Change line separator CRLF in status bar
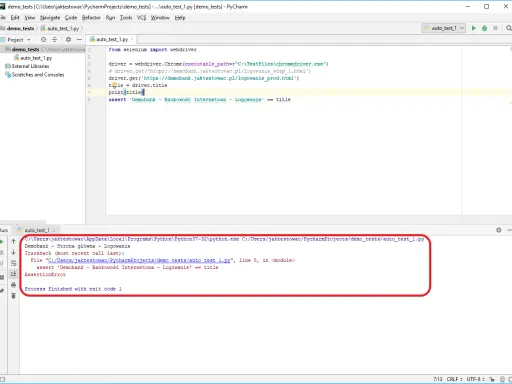Viewport: 512px width, 384px height. point(454,379)
